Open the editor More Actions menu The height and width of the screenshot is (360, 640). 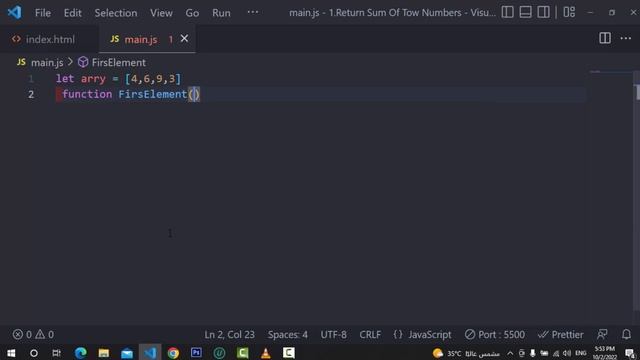(626, 38)
